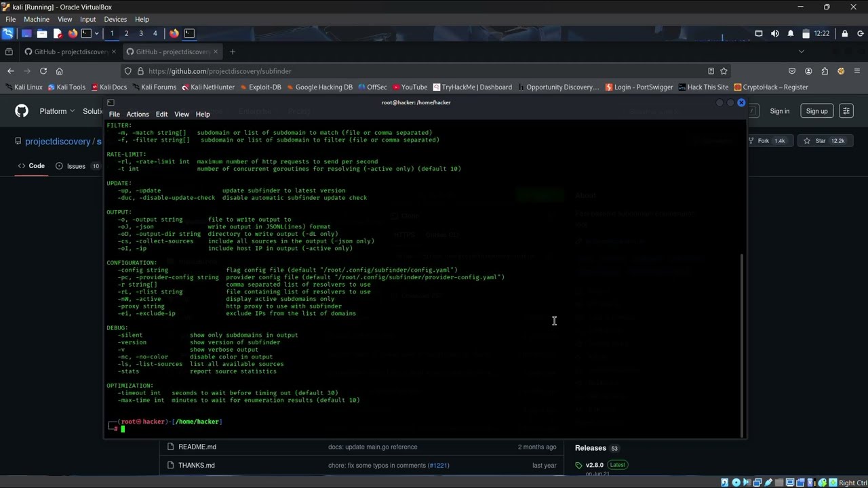
Task: Open VirtualBox Machine menu
Action: (x=37, y=20)
